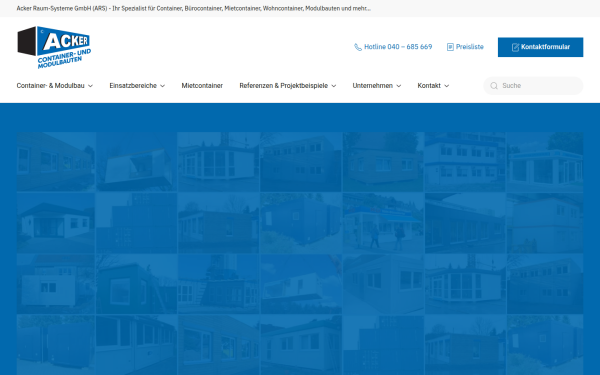This screenshot has height=375, width=600.
Task: Go to Mietcontainer page
Action: [202, 86]
